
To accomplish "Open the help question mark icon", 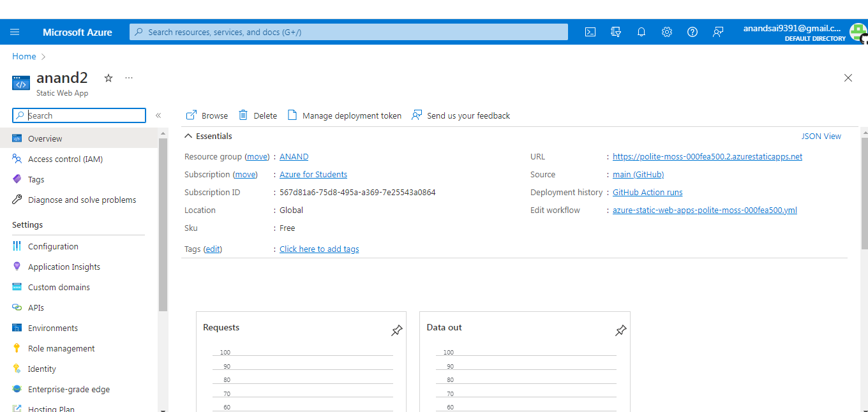I will point(692,31).
